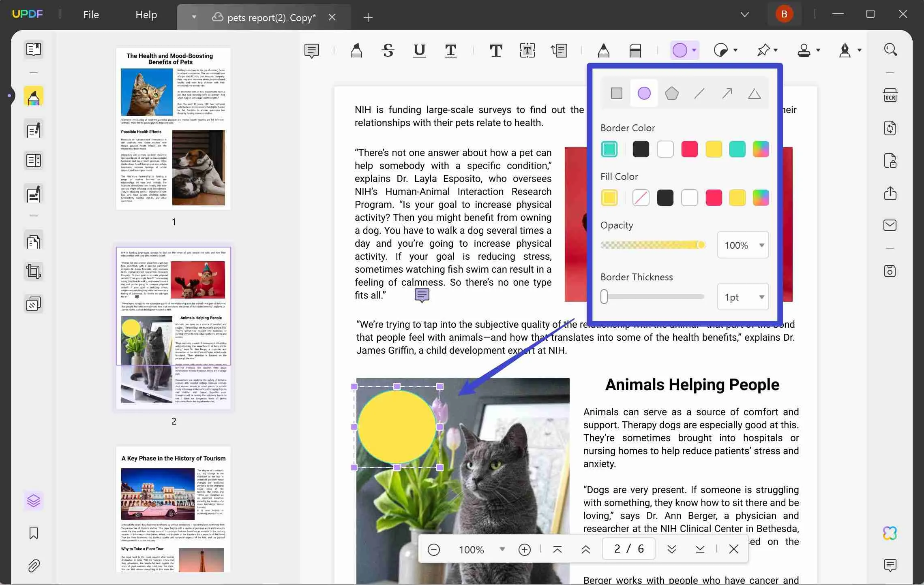Click the OCR recognize text icon
The image size is (924, 585).
(x=890, y=96)
